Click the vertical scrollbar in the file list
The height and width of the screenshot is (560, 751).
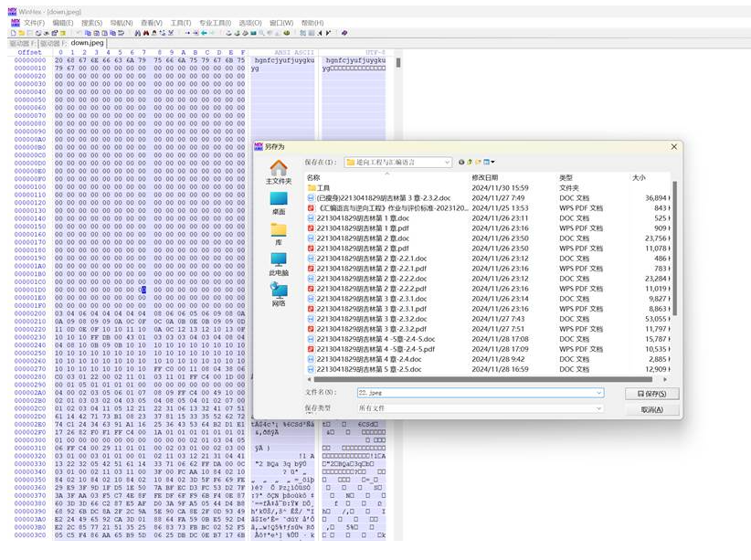point(674,248)
